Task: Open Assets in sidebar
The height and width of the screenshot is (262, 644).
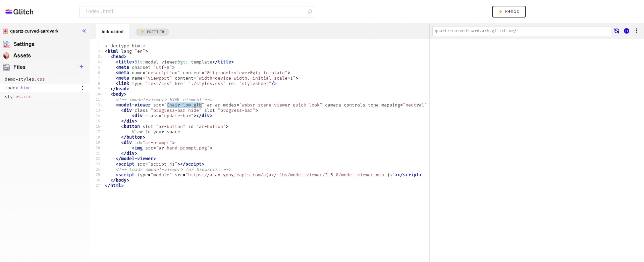Action: [x=22, y=56]
